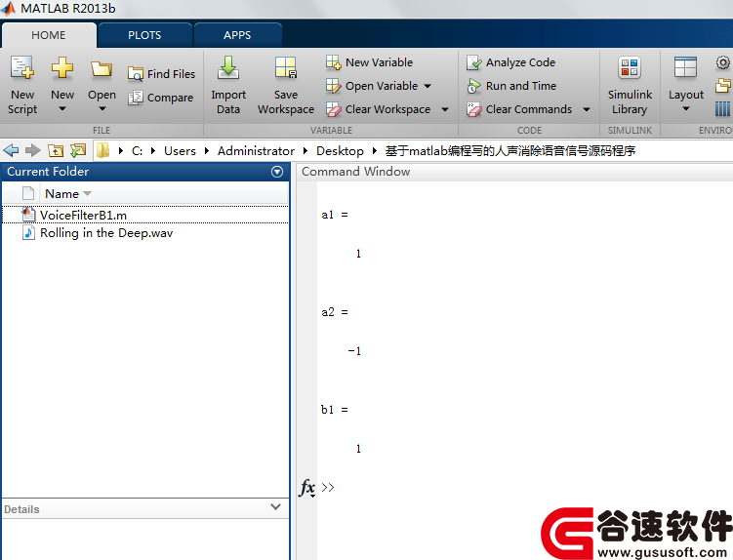
Task: Click the Find Files icon
Action: click(136, 74)
